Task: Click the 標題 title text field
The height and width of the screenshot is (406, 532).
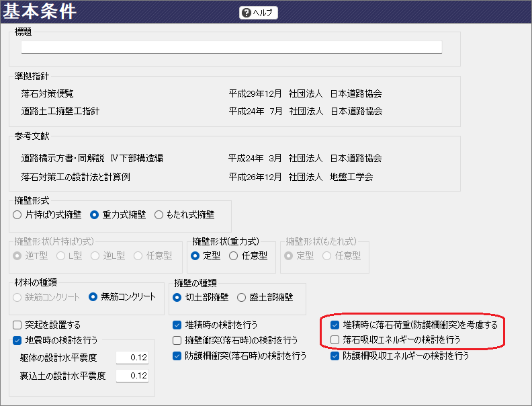Action: pos(231,47)
